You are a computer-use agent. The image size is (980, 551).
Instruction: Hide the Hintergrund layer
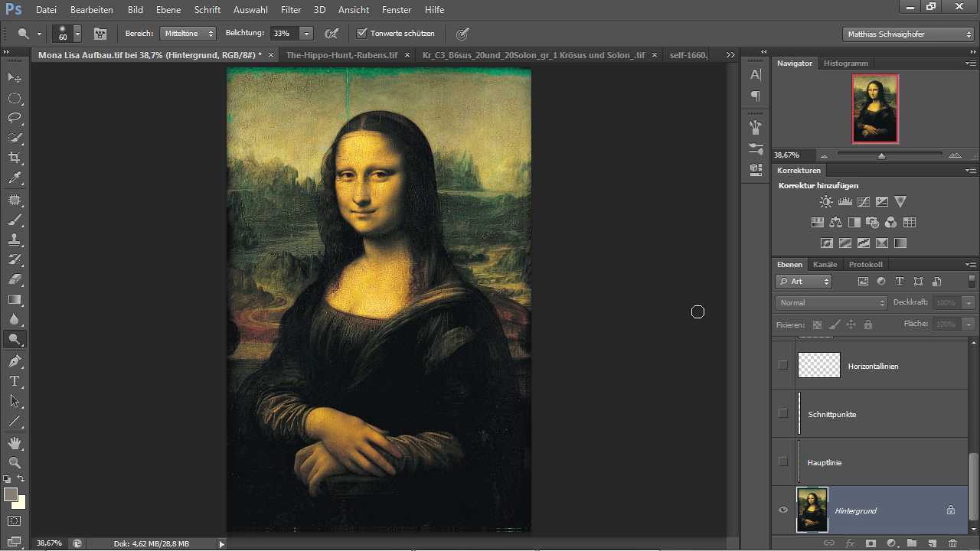pyautogui.click(x=782, y=510)
